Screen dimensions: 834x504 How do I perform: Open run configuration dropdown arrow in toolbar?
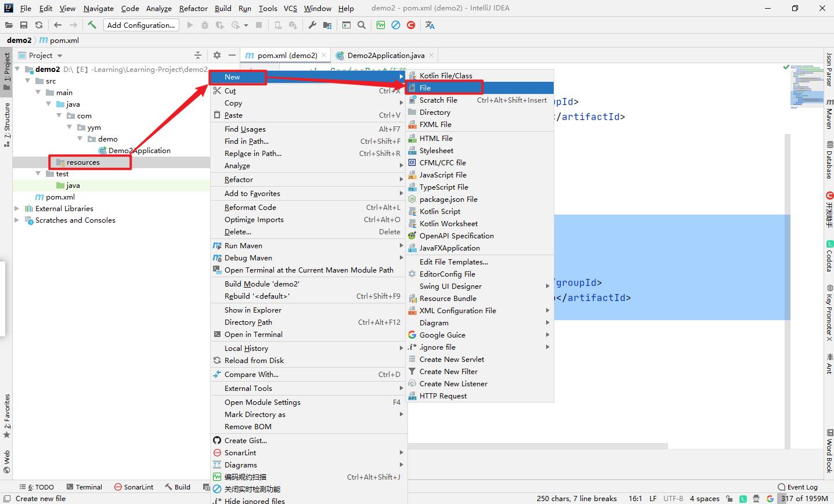246,25
